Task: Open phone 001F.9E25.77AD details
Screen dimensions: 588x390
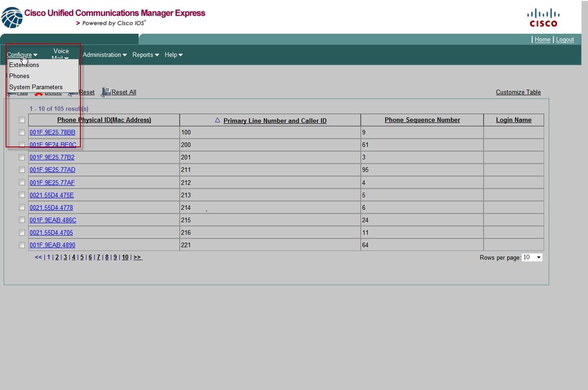Action: [52, 170]
